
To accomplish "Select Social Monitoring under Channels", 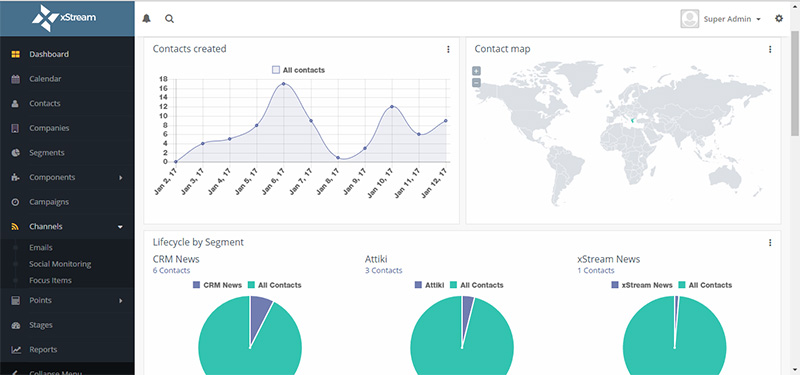I will click(60, 264).
